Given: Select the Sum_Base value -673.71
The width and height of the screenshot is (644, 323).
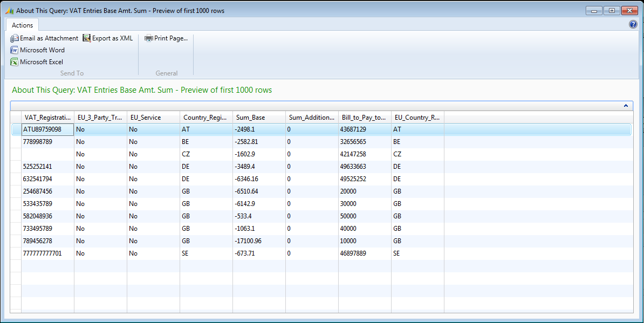Looking at the screenshot, I should click(x=259, y=253).
